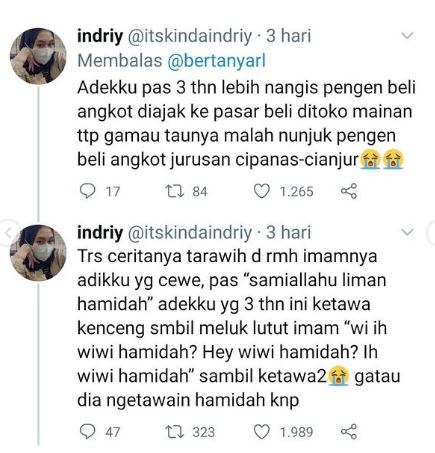The image size is (435, 453).
Task: Open indriy's profile name in first tweet
Action: (x=100, y=36)
